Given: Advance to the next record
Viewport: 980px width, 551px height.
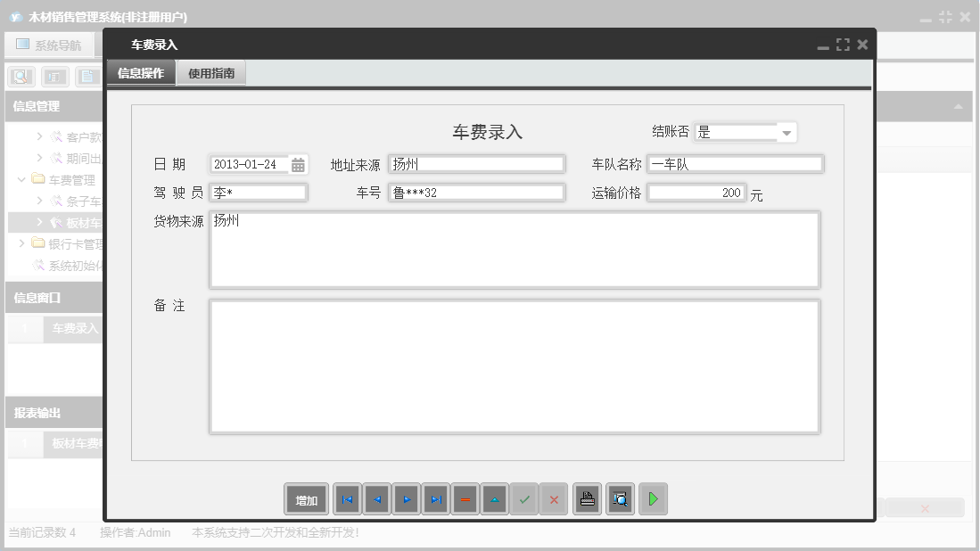Looking at the screenshot, I should pos(406,498).
